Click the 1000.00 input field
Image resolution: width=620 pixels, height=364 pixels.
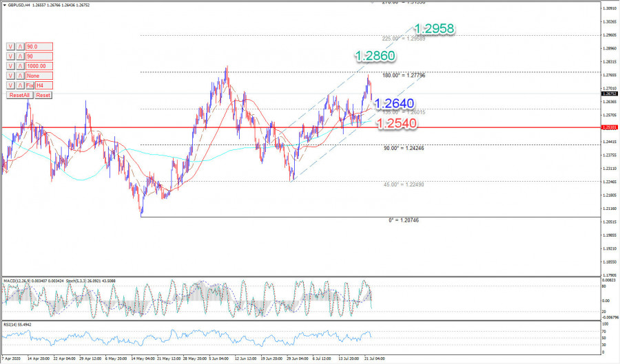(39, 65)
